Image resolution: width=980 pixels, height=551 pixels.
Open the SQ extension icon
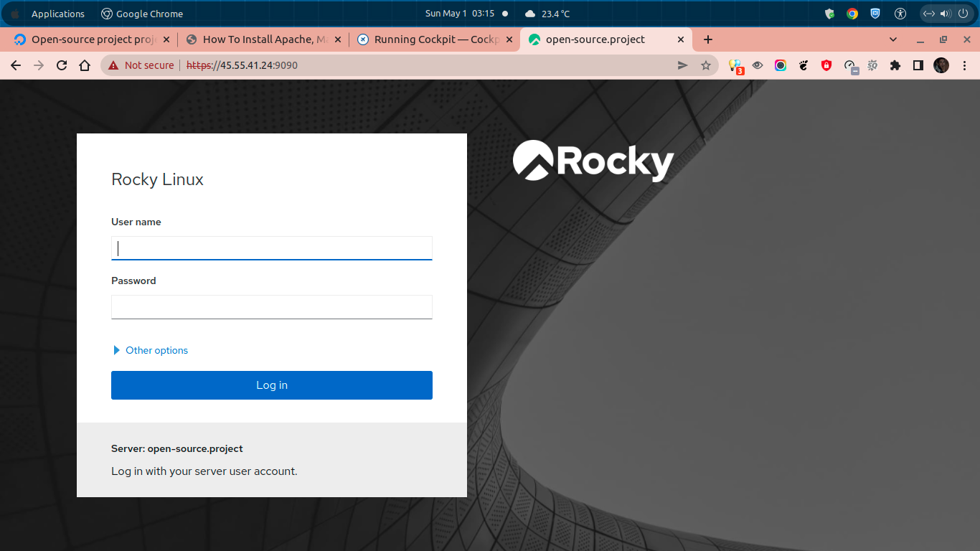tap(872, 65)
